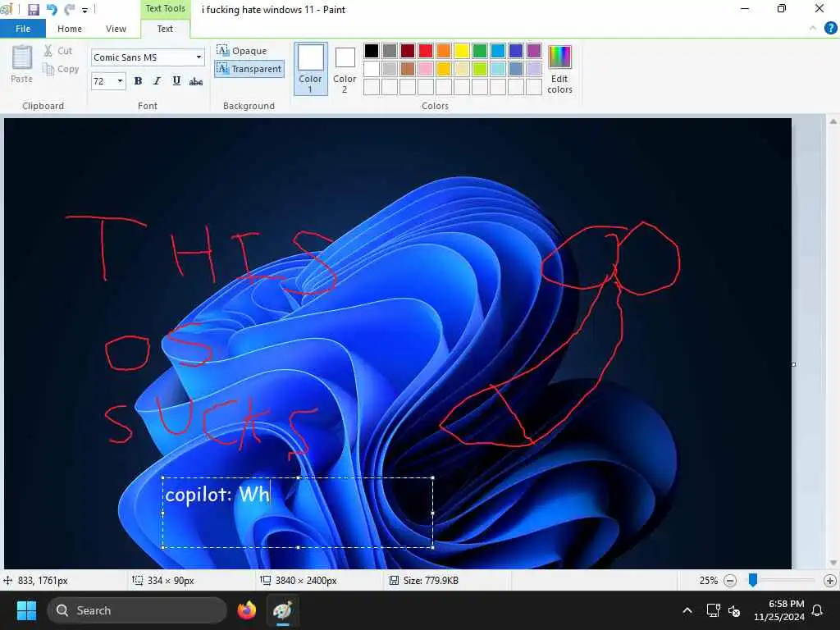Click the Paint taskbar icon

(283, 610)
